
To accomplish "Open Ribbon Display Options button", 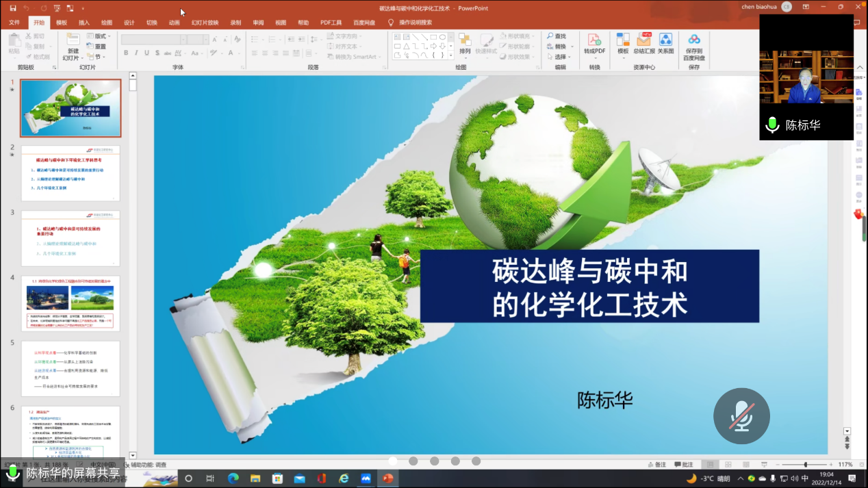I will [x=804, y=8].
